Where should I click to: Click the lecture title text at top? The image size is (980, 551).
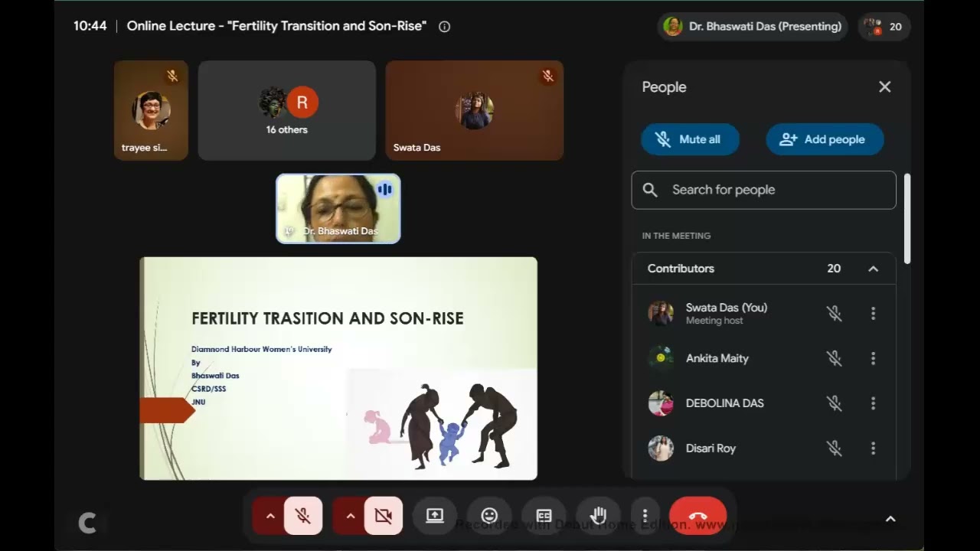point(276,26)
